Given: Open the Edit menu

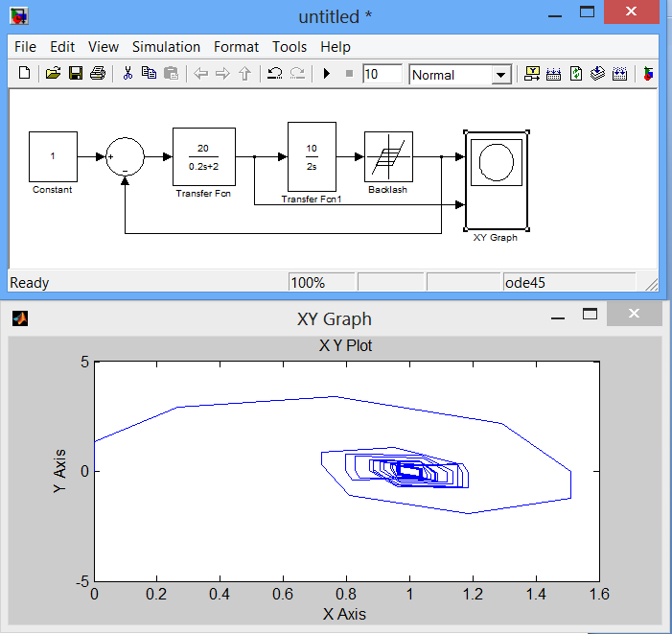Looking at the screenshot, I should tap(62, 47).
